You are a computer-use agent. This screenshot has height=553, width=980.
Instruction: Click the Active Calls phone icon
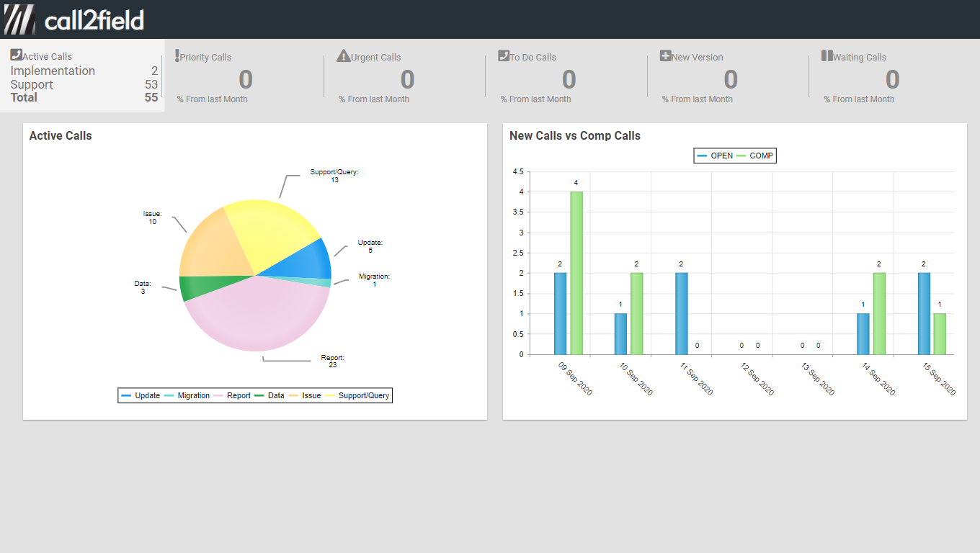click(x=16, y=55)
